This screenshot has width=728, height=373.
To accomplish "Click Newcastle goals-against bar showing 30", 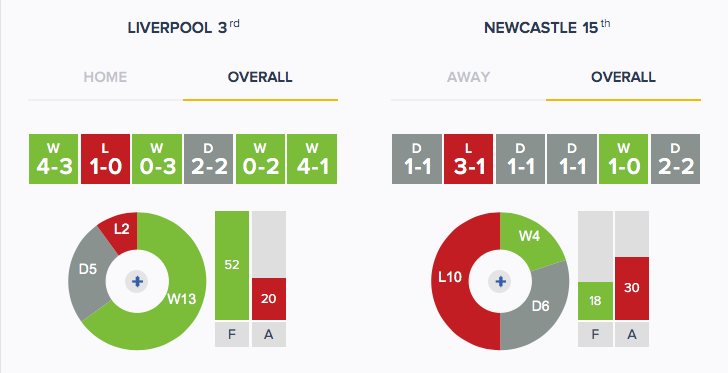I will coord(632,288).
